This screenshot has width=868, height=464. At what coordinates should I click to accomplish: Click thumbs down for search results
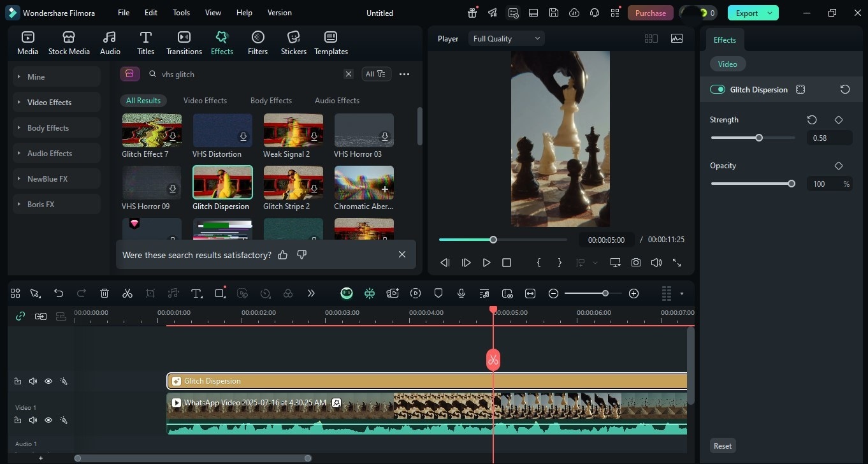pos(302,255)
